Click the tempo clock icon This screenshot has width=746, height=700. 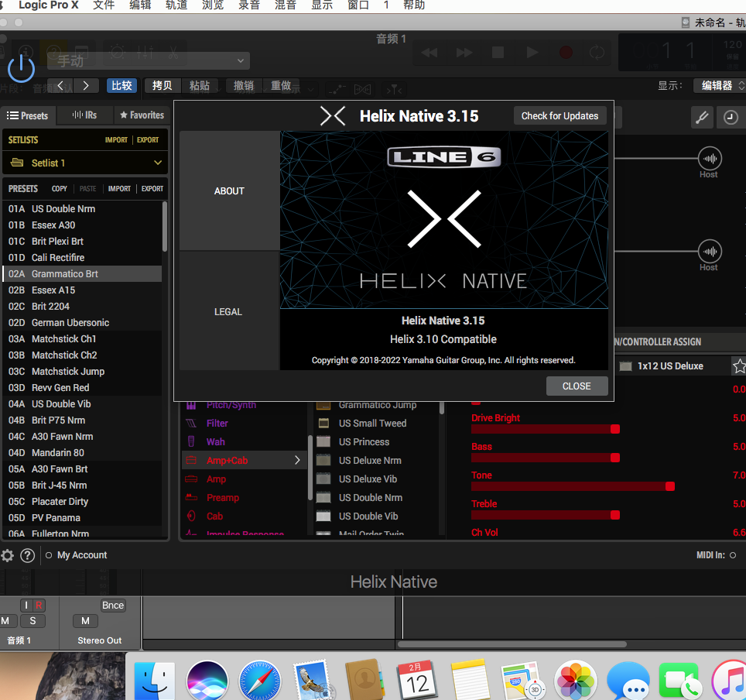731,117
